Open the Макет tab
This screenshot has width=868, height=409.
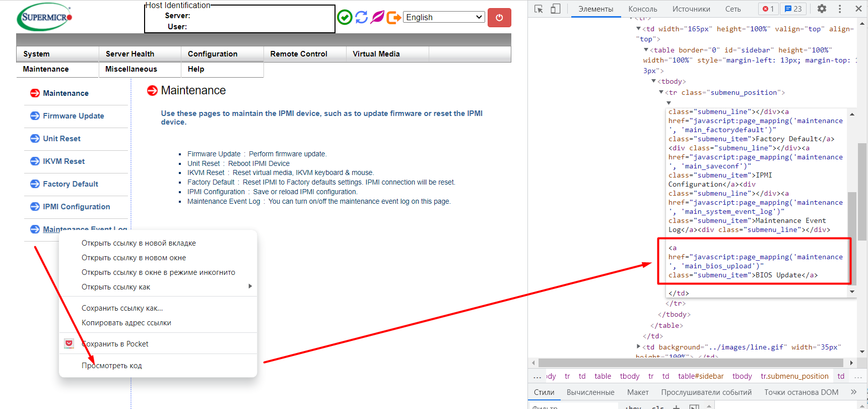click(x=638, y=392)
